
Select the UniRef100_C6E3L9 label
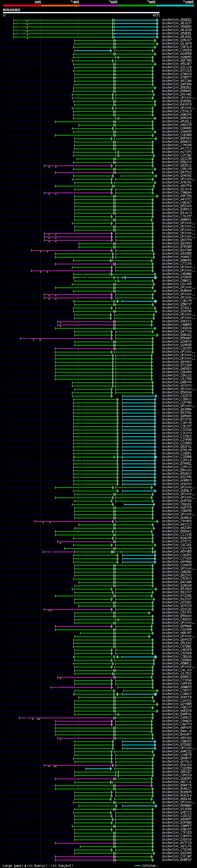click(177, 47)
